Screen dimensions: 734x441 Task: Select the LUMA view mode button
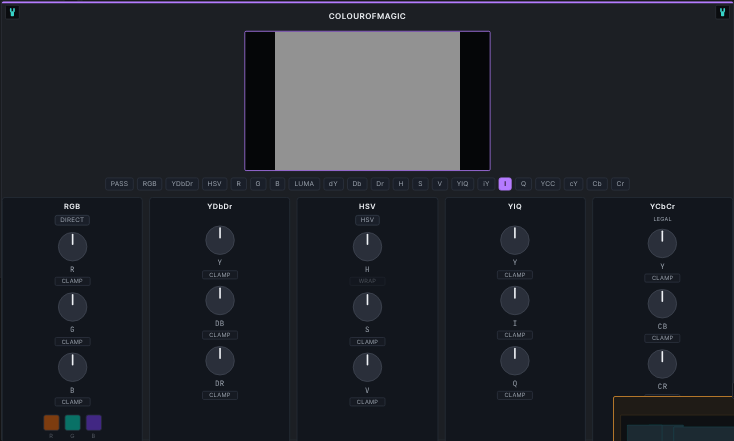click(304, 184)
